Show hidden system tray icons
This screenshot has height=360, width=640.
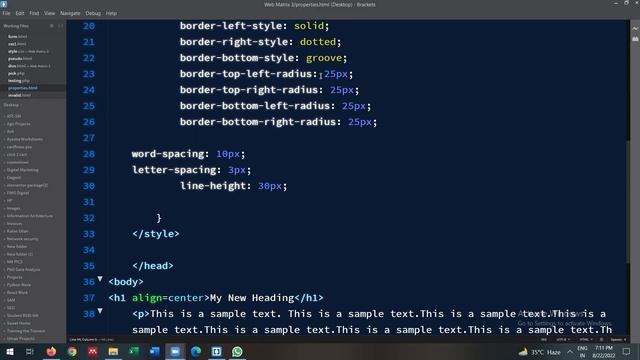point(570,351)
